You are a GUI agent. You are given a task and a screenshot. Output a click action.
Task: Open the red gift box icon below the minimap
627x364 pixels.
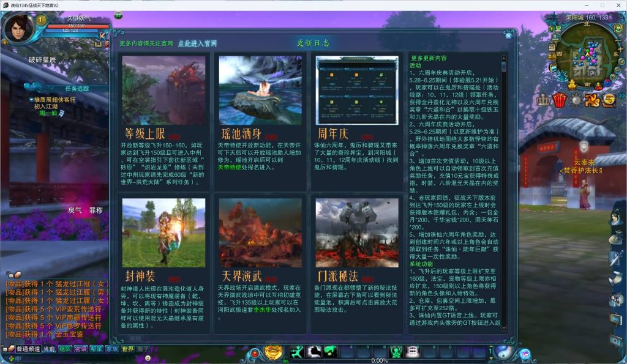(559, 100)
